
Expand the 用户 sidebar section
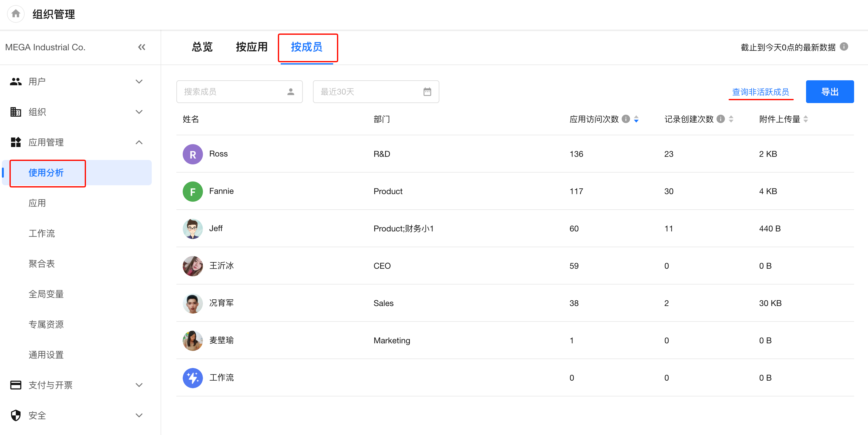(139, 82)
